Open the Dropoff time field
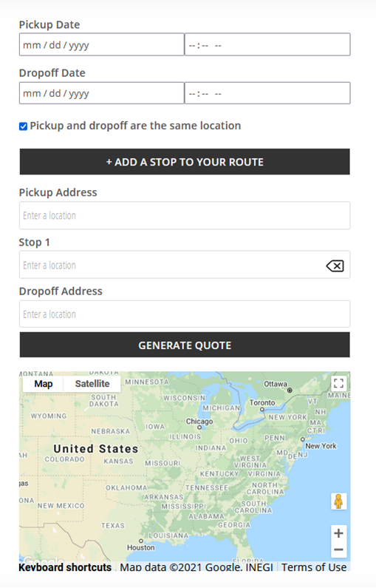The height and width of the screenshot is (588, 376). (x=267, y=93)
